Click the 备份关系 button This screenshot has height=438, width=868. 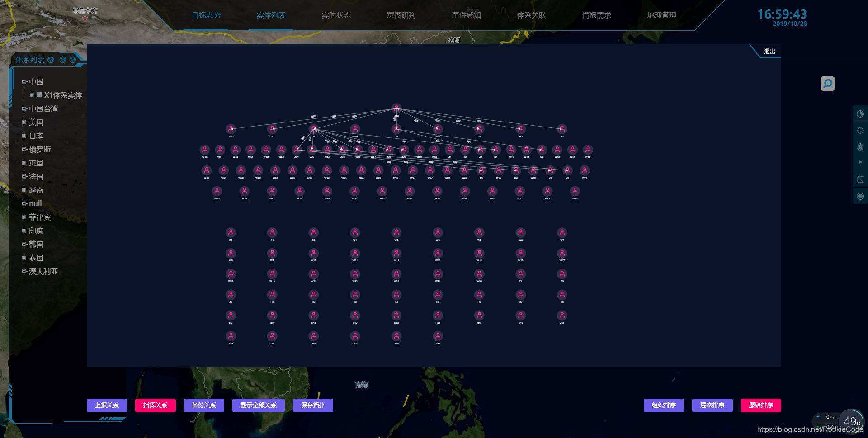(x=204, y=405)
